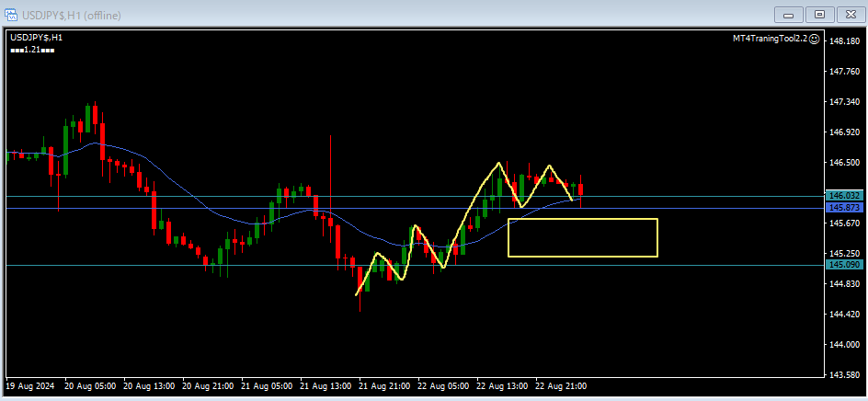Click the 146.500 value on price scale
868x401 pixels.
coord(843,163)
